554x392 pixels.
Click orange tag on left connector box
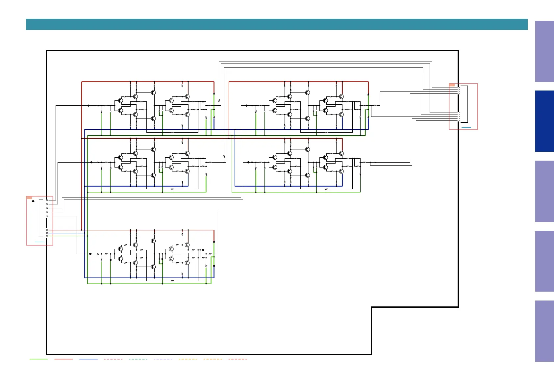pyautogui.click(x=29, y=198)
